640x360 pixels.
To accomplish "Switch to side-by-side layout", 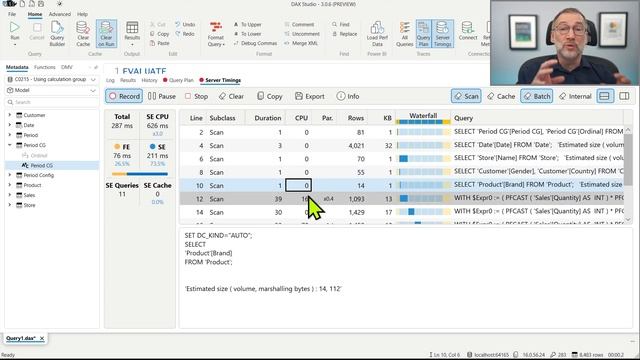I will click(624, 96).
